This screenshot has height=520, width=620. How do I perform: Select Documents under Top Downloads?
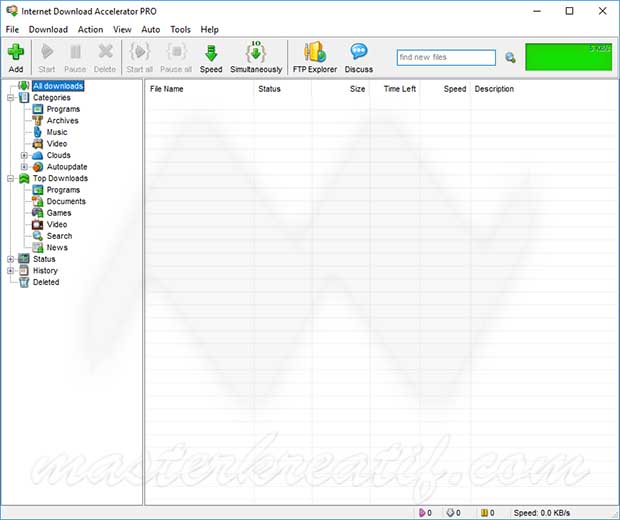click(x=66, y=201)
